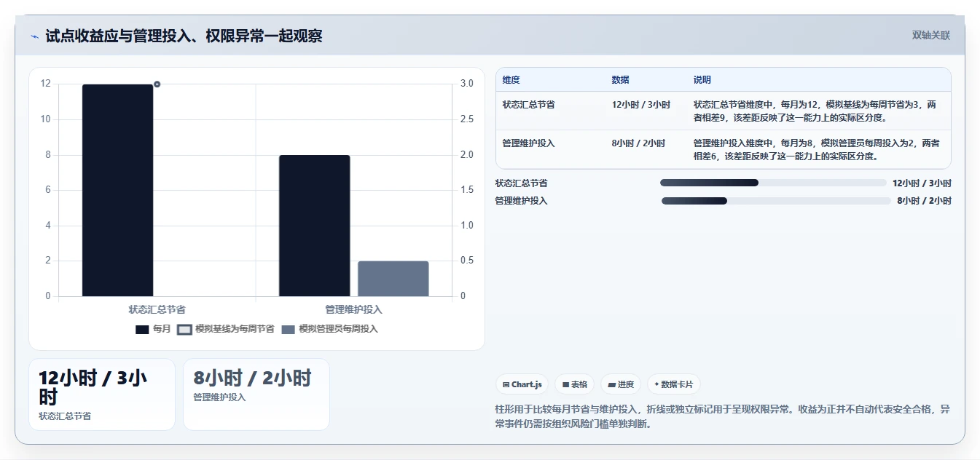The height and width of the screenshot is (460, 980).
Task: Click the 管理维护投入 description cell text
Action: [x=816, y=149]
